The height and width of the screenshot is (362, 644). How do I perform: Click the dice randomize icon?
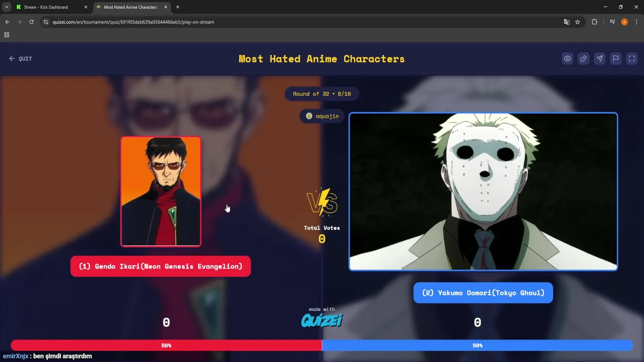584,58
